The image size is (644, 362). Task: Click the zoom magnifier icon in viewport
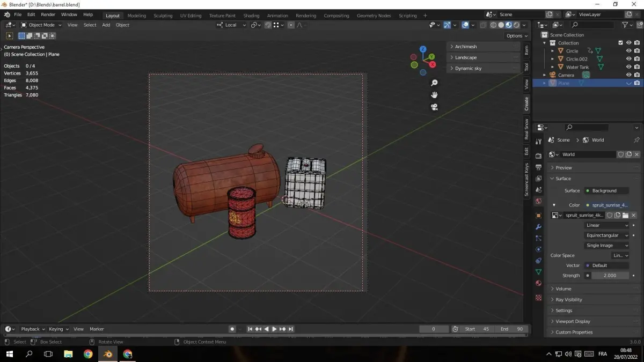pyautogui.click(x=434, y=83)
